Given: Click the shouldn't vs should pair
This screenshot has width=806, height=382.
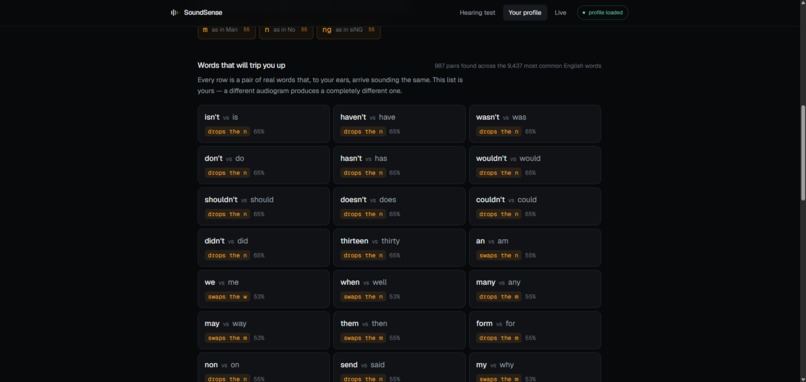Looking at the screenshot, I should coord(264,206).
